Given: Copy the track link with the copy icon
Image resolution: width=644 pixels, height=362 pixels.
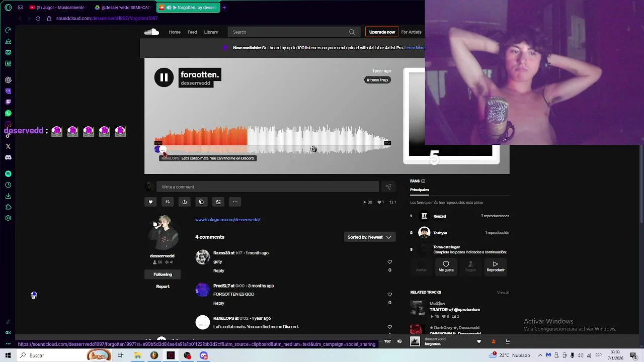Looking at the screenshot, I should (201, 202).
